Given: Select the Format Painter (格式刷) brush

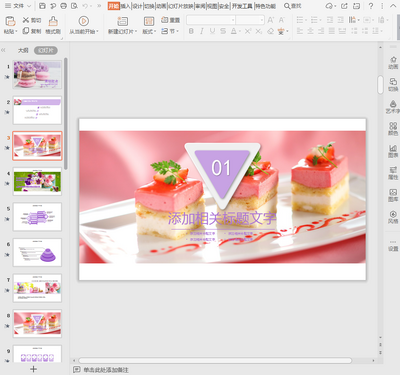Looking at the screenshot, I should pos(53,25).
